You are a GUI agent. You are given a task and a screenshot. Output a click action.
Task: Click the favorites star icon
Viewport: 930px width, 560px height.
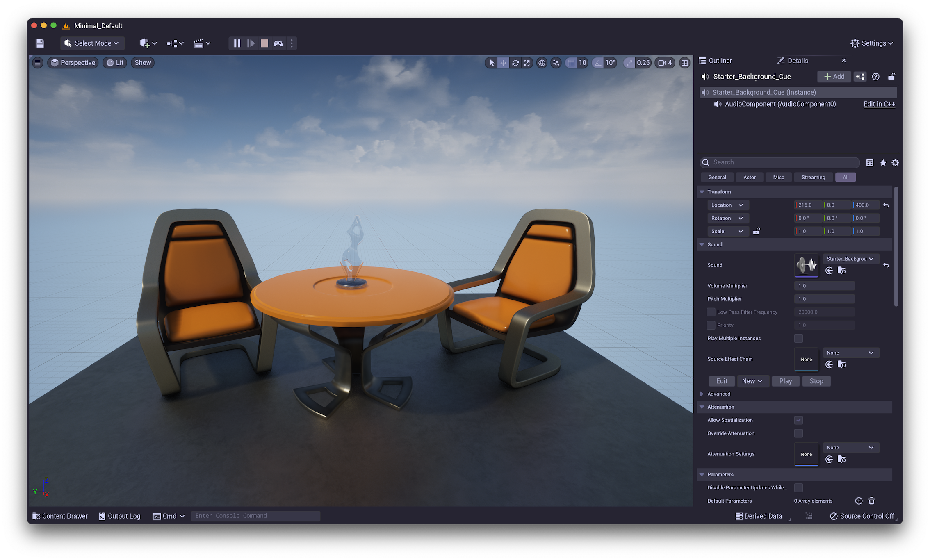883,163
